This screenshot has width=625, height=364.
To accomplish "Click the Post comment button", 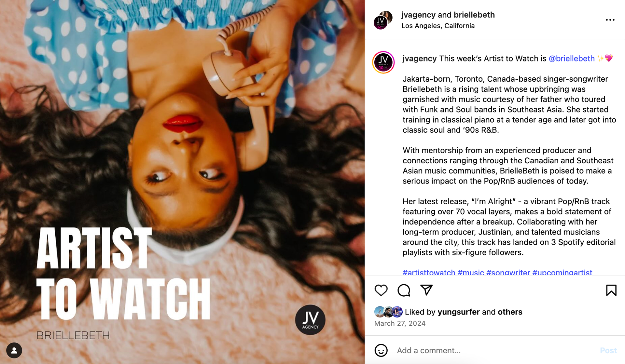I will coord(608,350).
